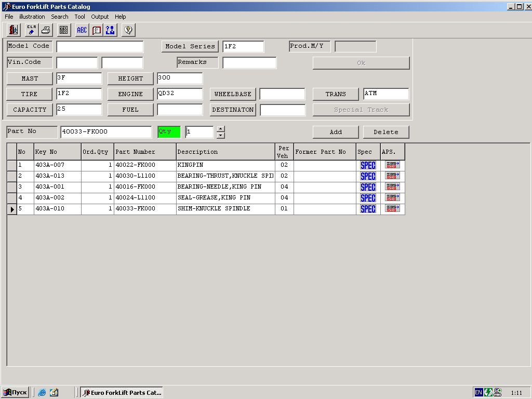
Task: Launch Internet Explorer from quick launch
Action: pos(42,393)
